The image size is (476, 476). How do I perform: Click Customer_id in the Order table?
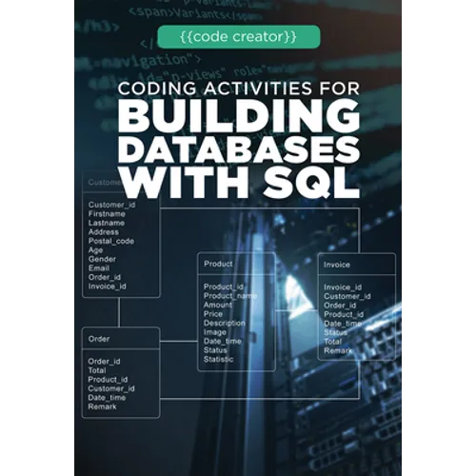[111, 388]
